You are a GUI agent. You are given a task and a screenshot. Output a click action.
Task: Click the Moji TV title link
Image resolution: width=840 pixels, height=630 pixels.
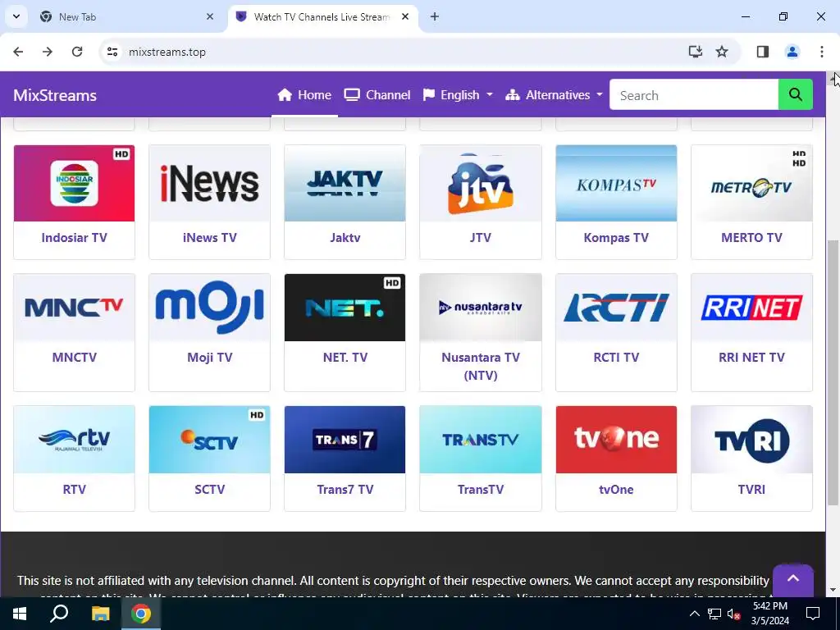(209, 358)
